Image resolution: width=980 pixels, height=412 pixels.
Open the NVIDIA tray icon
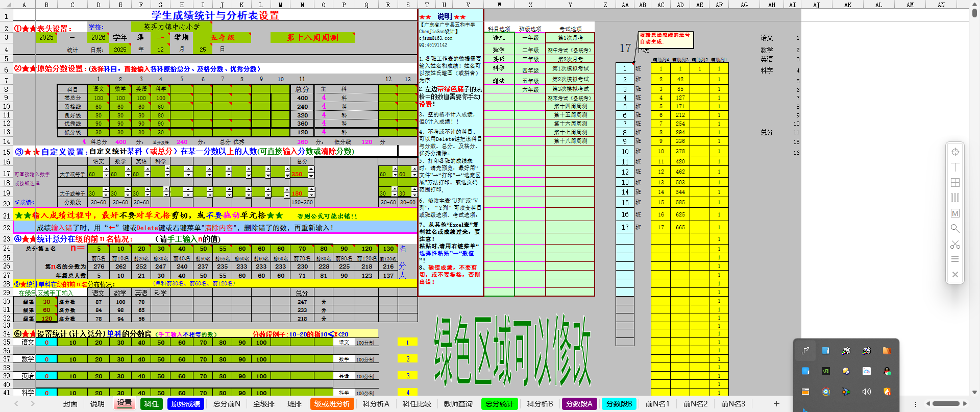tap(826, 371)
